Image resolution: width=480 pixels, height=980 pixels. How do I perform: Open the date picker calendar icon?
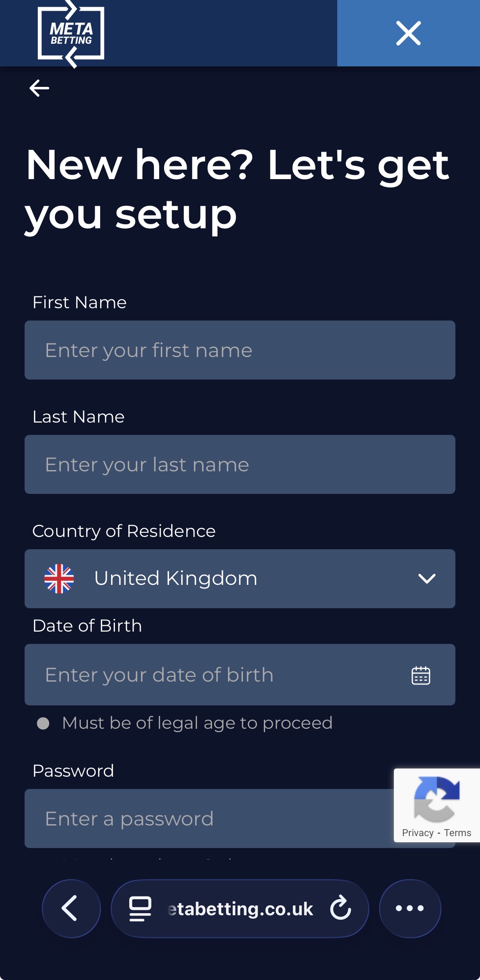coord(421,675)
